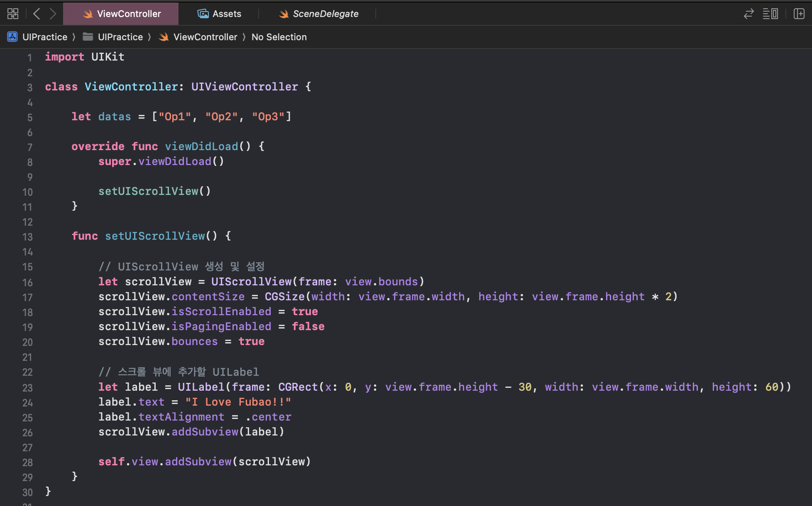Switch to the Assets tab

[x=226, y=14]
